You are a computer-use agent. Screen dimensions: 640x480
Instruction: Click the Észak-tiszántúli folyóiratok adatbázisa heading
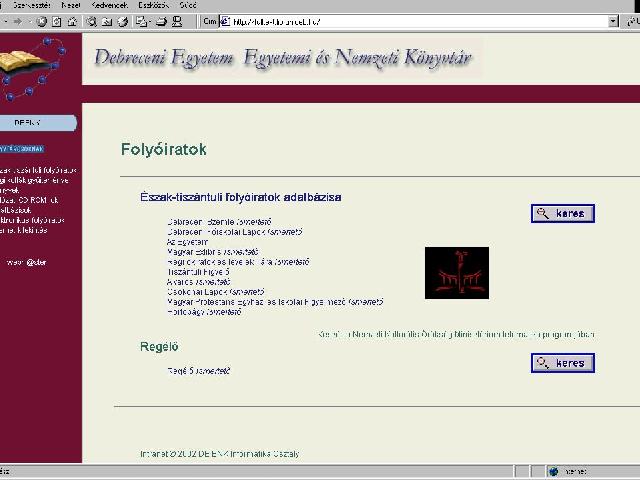pyautogui.click(x=241, y=197)
